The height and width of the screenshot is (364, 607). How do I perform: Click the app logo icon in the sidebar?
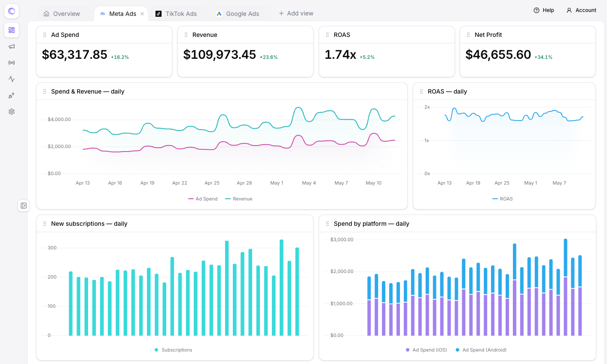point(12,11)
